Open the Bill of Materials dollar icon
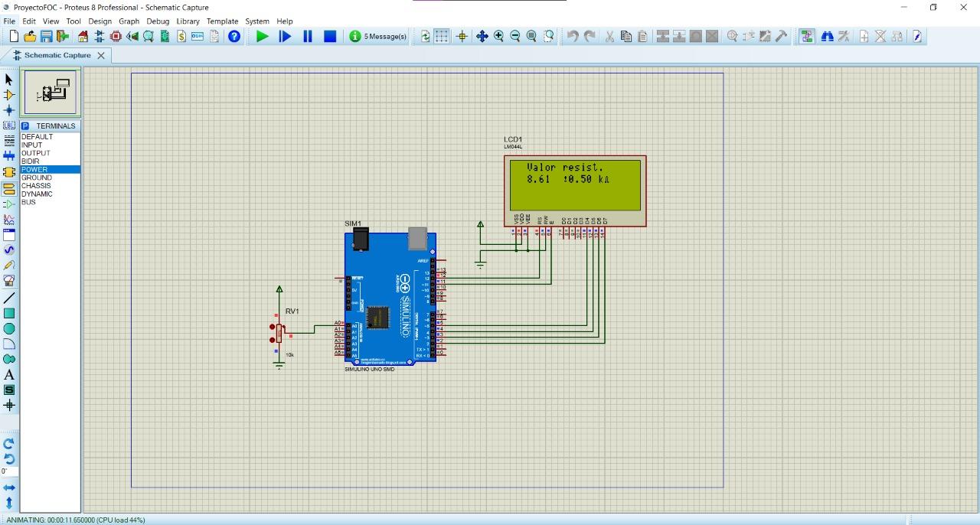 coord(181,36)
